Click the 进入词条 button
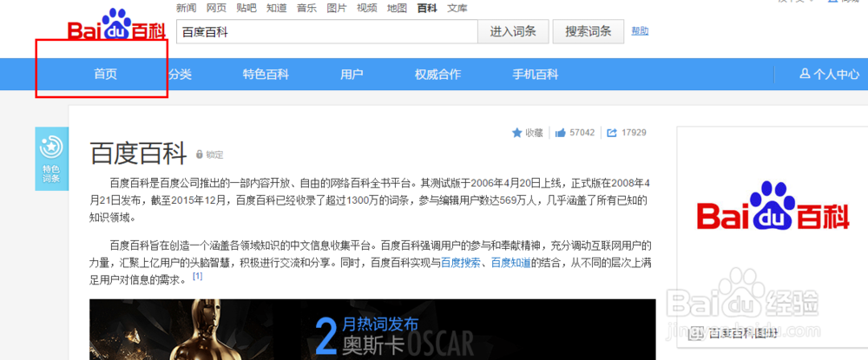 tap(513, 31)
